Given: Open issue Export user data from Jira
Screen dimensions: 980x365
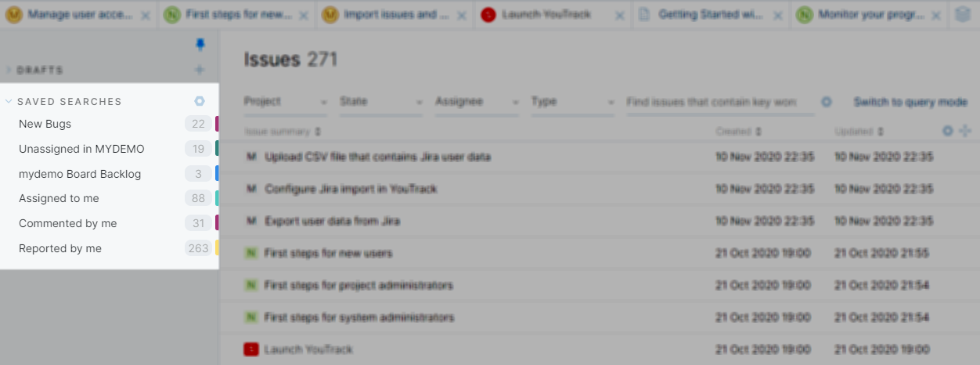Looking at the screenshot, I should tap(332, 221).
